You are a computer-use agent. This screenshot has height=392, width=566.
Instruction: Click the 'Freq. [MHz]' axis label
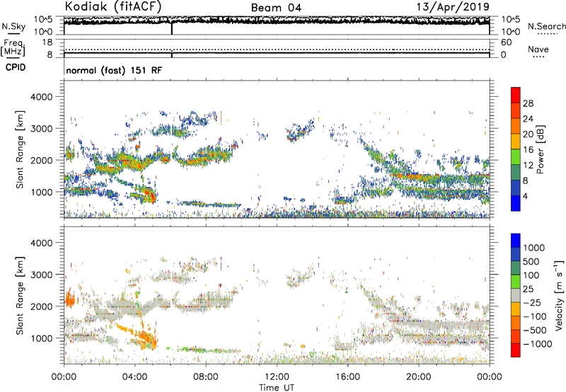coord(13,48)
